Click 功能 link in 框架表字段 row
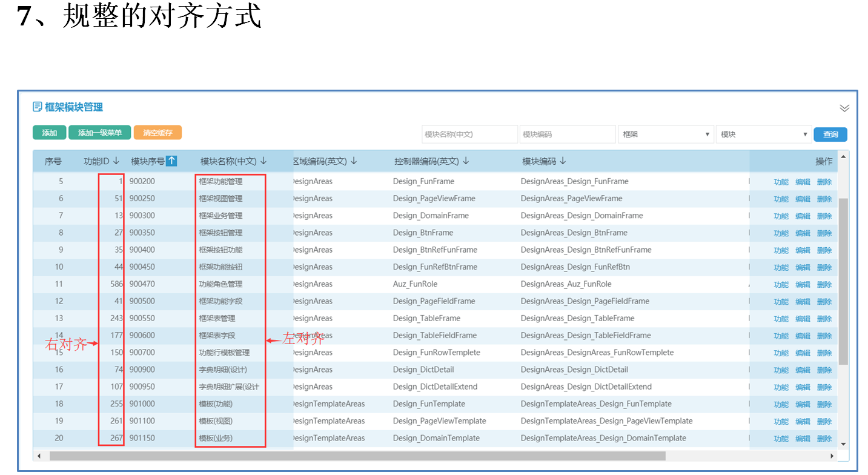This screenshot has height=475, width=868. pyautogui.click(x=781, y=336)
